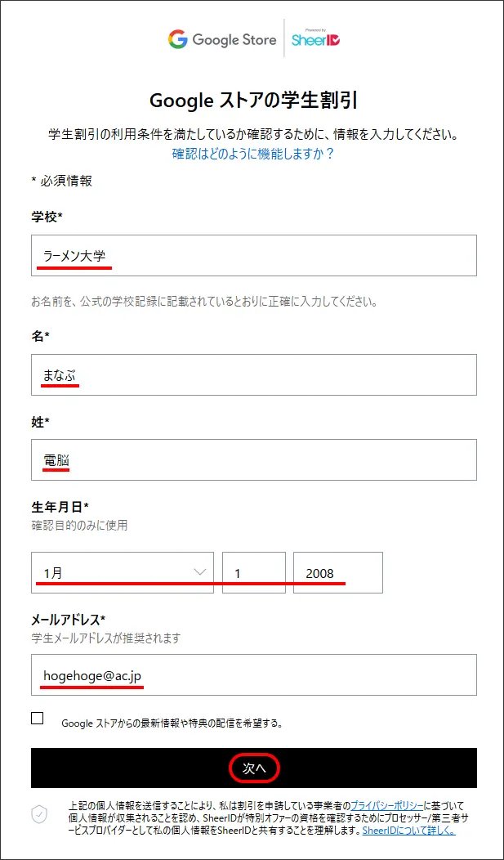Click the SheerID logo at top
Viewport: 504px width, 860px height.
click(315, 38)
